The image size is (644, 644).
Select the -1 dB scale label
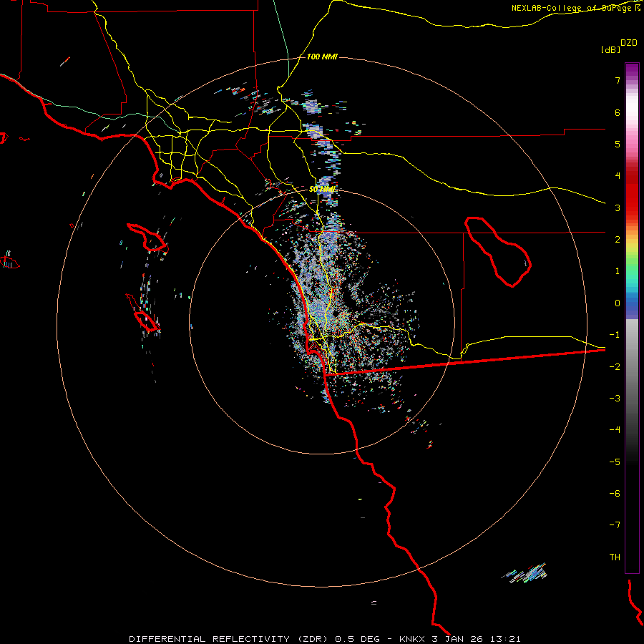click(x=615, y=335)
